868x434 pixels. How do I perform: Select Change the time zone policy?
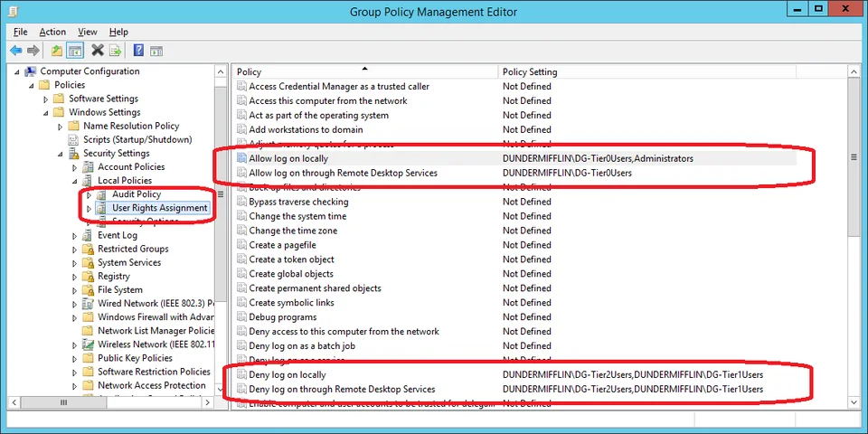[x=293, y=231]
